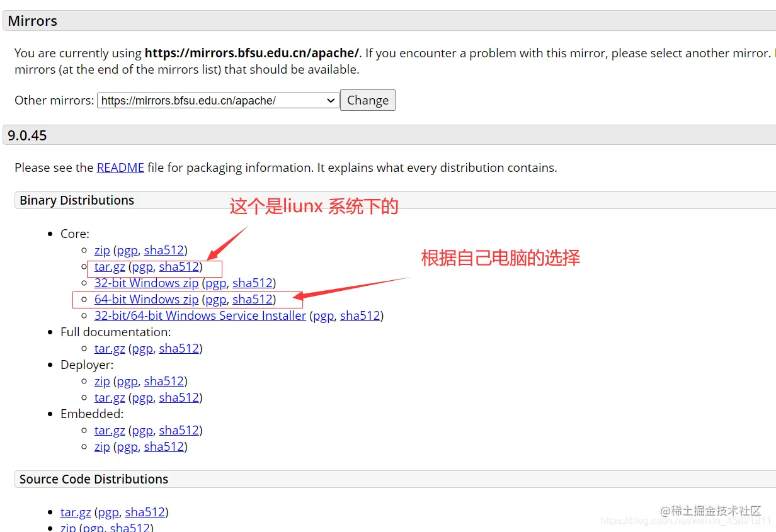Download the Embedded tar.gz

point(110,430)
